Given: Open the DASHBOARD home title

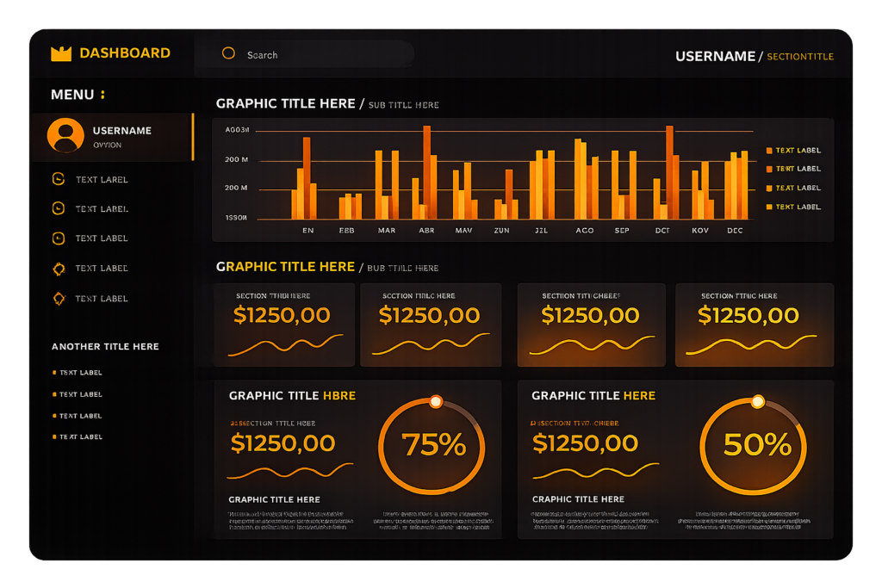Looking at the screenshot, I should coord(125,53).
